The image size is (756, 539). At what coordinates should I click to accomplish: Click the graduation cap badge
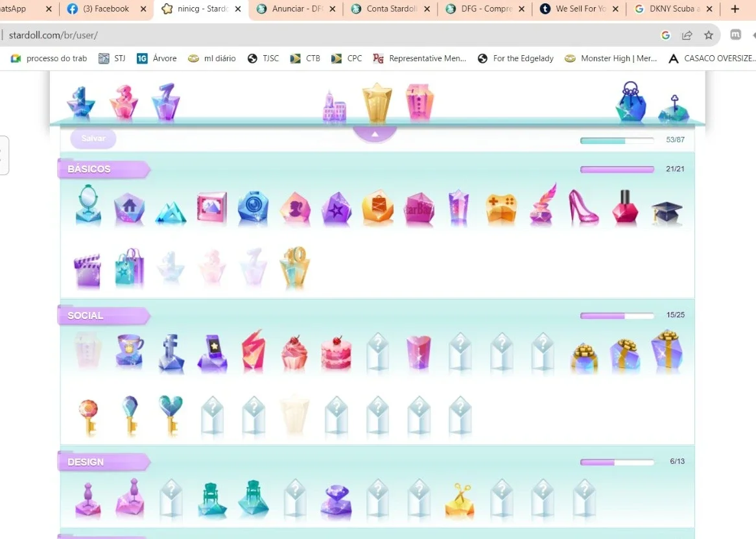(667, 213)
